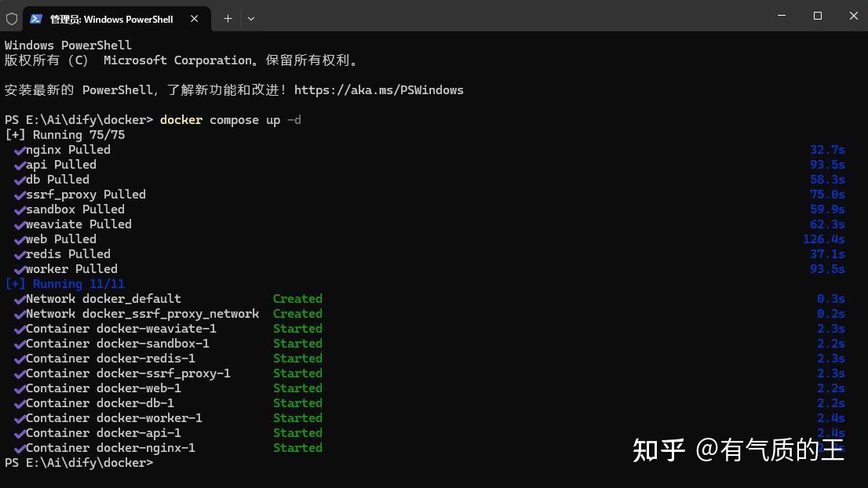This screenshot has width=868, height=488.
Task: Click the checkmark beside nginx Pulled
Action: pyautogui.click(x=20, y=150)
